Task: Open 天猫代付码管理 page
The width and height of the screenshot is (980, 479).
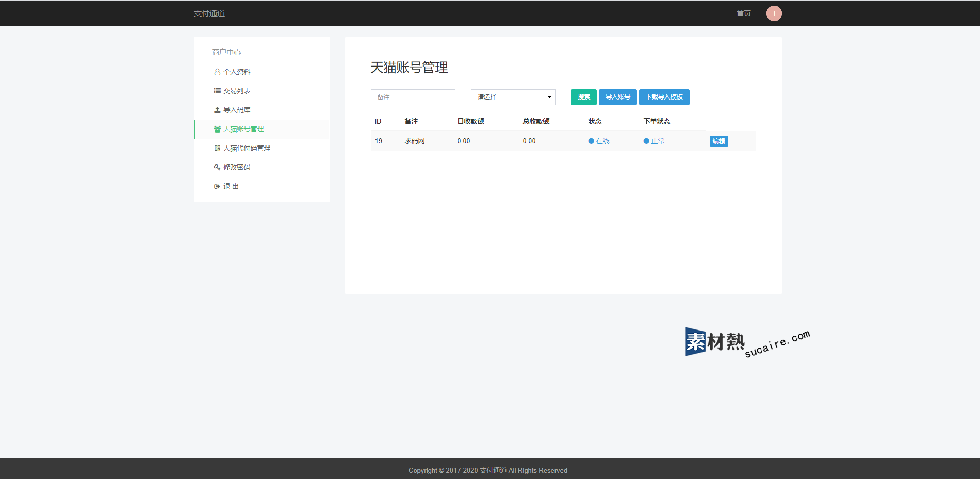Action: tap(262, 148)
